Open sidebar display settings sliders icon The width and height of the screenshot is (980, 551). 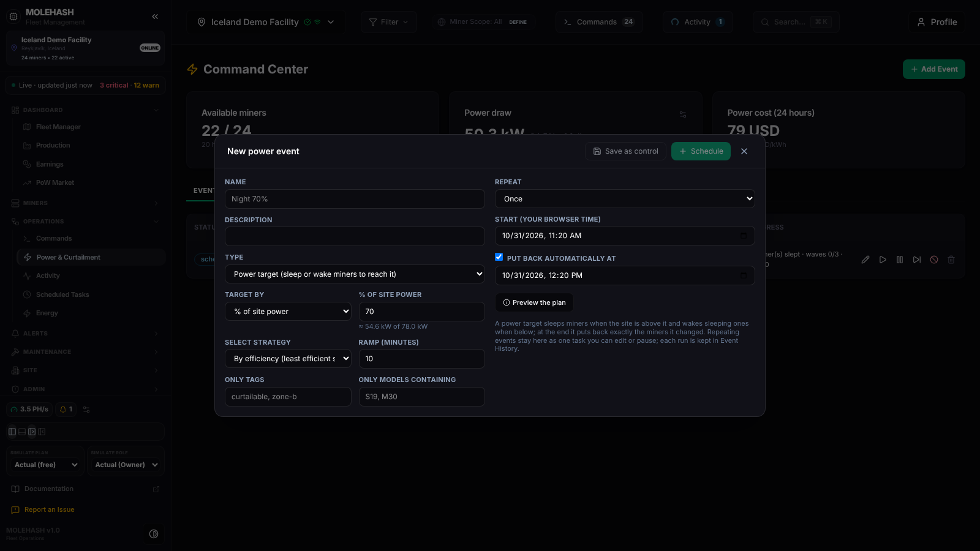tap(86, 410)
